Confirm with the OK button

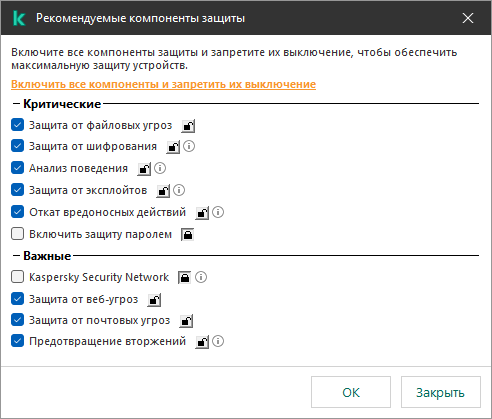pyautogui.click(x=351, y=392)
